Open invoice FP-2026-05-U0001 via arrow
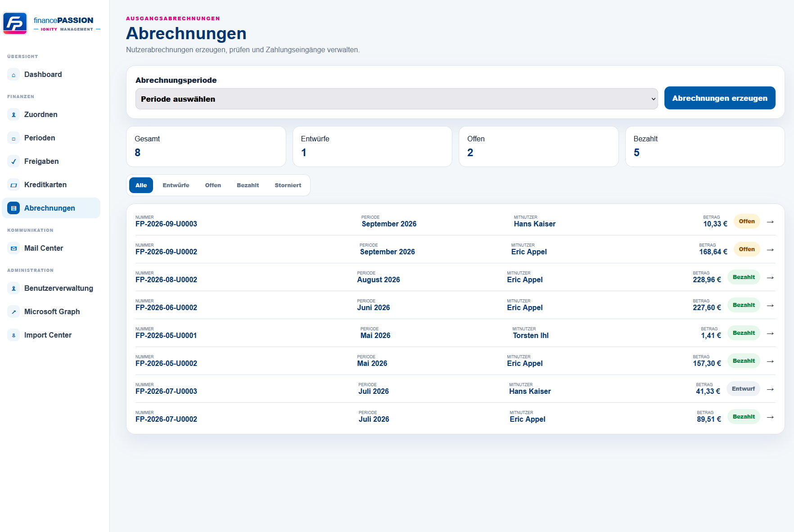794x532 pixels. pyautogui.click(x=770, y=334)
